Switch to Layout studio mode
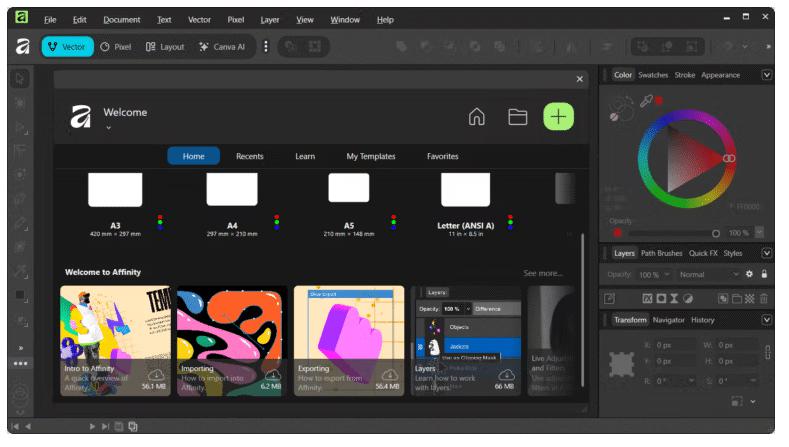 pos(165,46)
